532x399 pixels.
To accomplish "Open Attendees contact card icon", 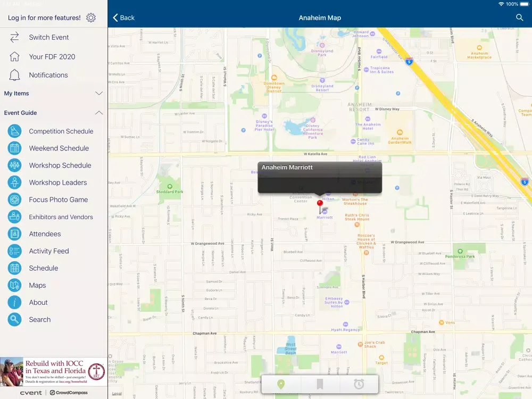I will point(14,234).
